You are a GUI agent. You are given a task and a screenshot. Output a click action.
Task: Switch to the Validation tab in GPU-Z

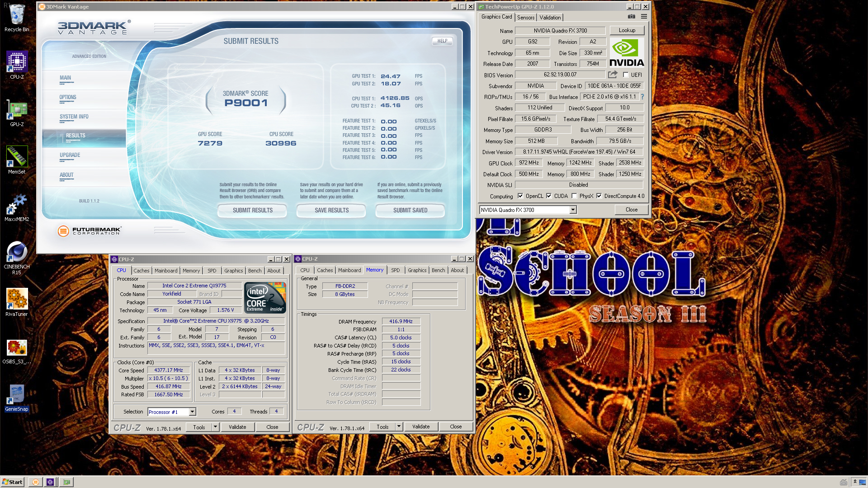tap(550, 17)
